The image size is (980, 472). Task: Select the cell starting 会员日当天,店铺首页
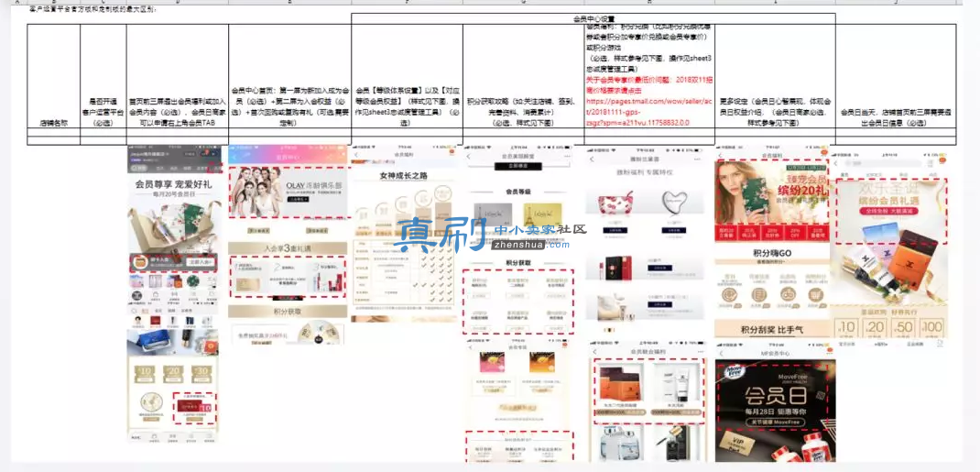[897, 76]
